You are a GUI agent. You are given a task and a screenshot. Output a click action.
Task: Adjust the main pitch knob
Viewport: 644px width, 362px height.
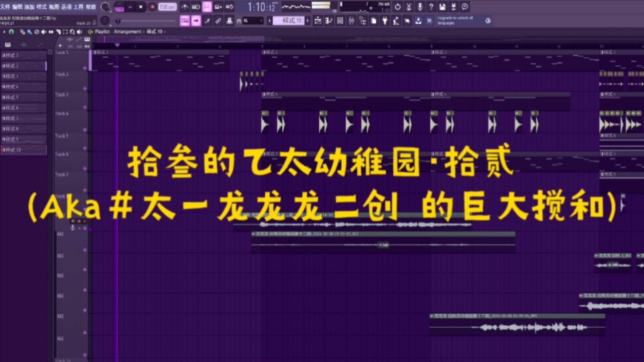[105, 21]
